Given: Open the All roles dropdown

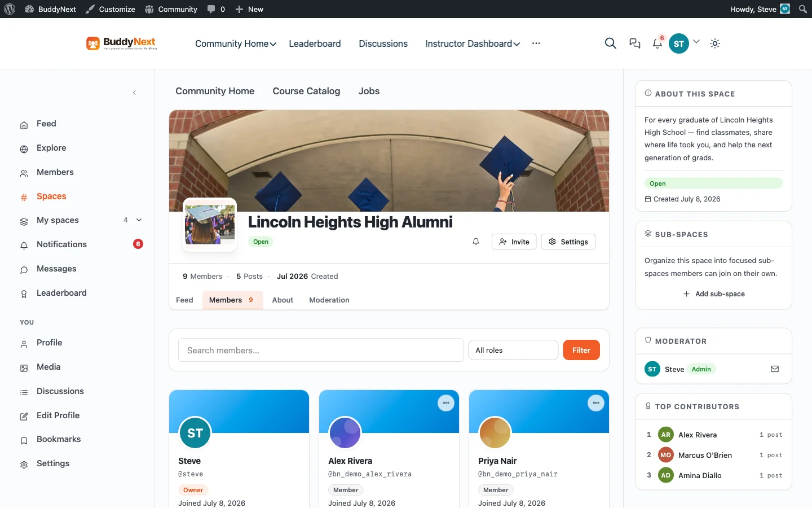Looking at the screenshot, I should [x=513, y=350].
